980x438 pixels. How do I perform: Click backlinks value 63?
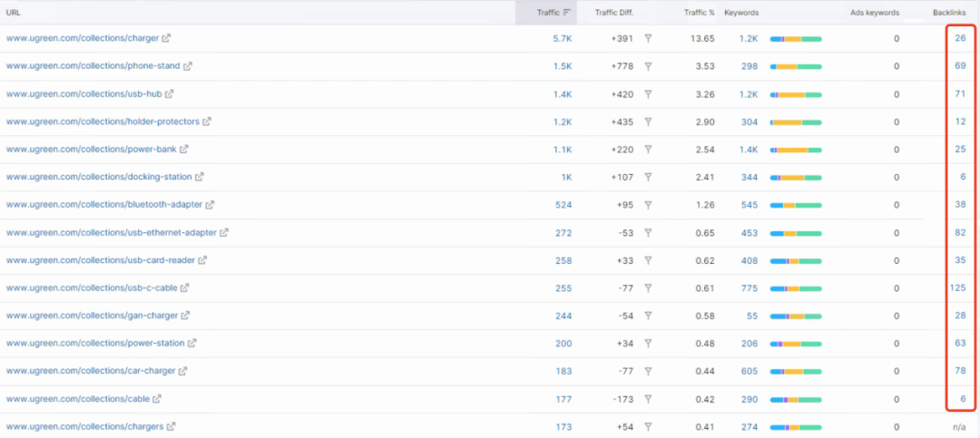click(x=961, y=343)
